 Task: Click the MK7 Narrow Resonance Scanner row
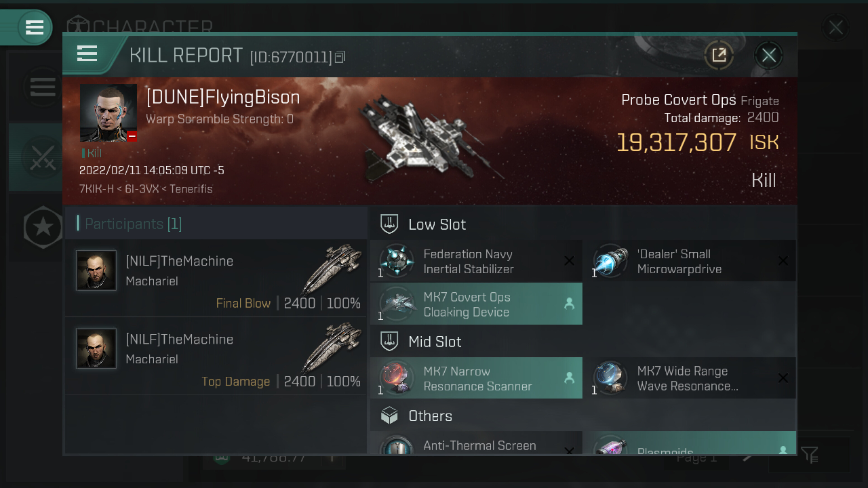pos(476,378)
